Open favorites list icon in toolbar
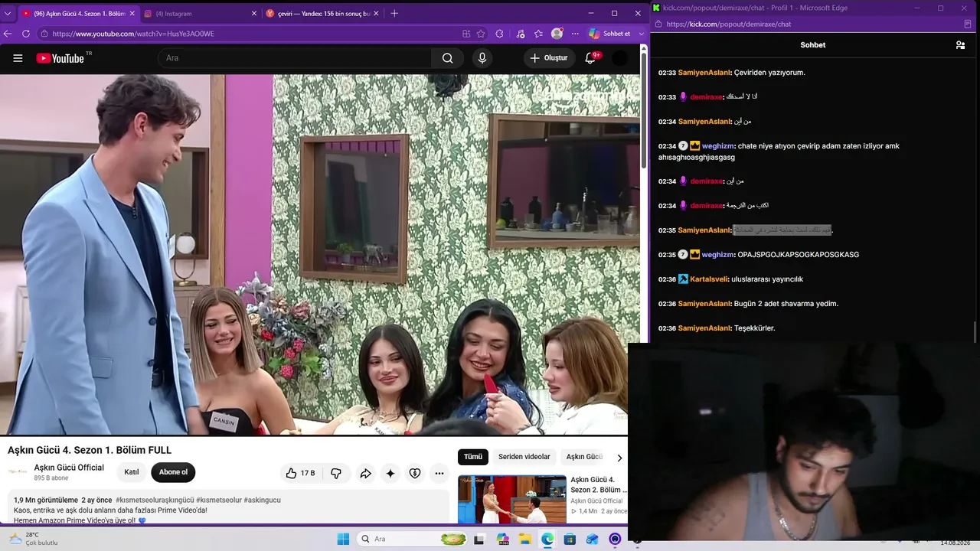Viewport: 980px width, 551px height. click(538, 34)
